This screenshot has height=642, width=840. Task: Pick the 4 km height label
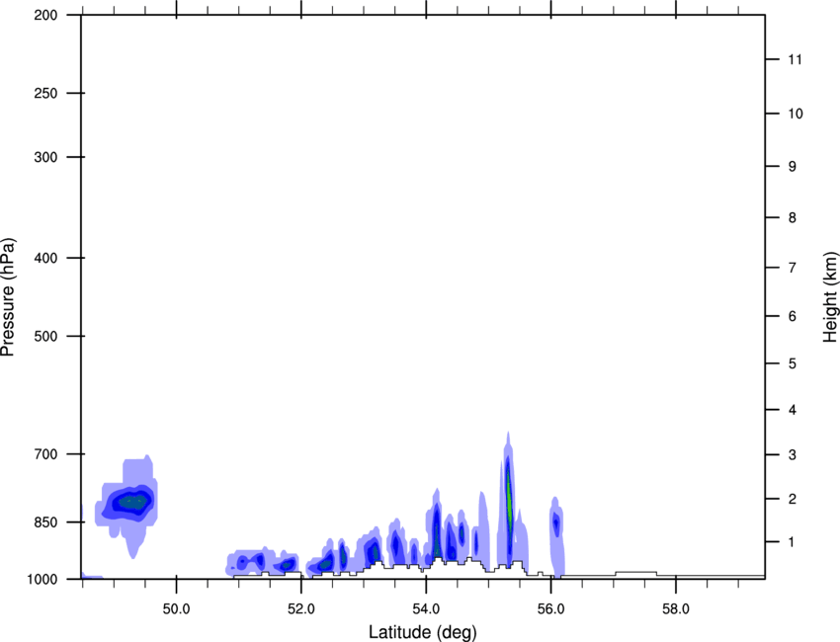point(793,410)
